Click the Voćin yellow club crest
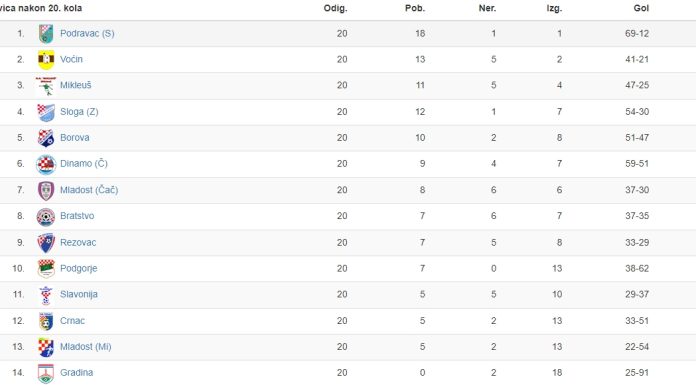This screenshot has height=385, width=696. coord(46,60)
